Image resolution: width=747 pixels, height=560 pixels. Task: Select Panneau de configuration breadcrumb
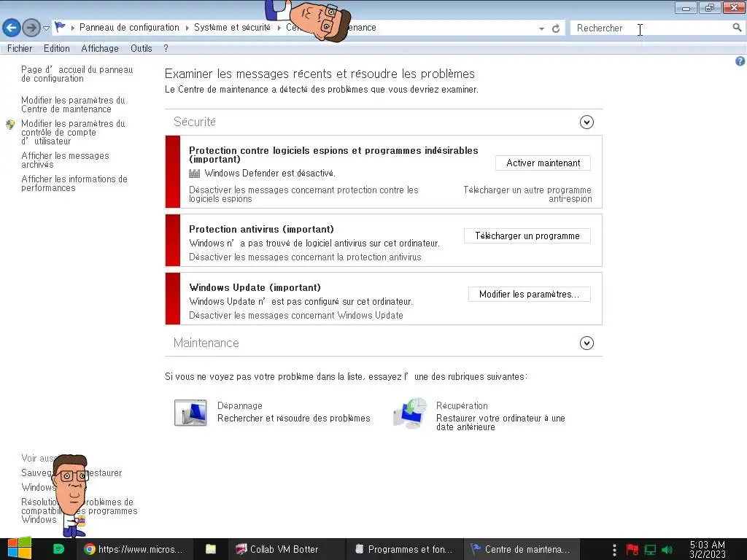coord(129,28)
